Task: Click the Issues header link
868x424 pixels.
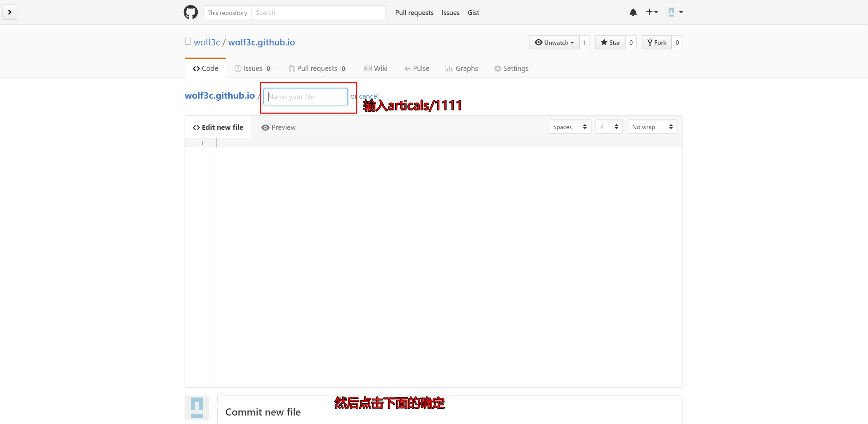Action: [450, 13]
